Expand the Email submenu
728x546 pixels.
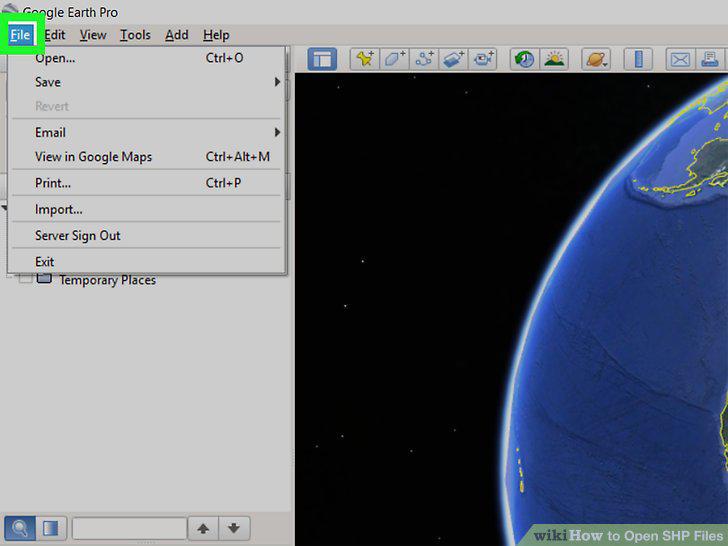[x=146, y=132]
